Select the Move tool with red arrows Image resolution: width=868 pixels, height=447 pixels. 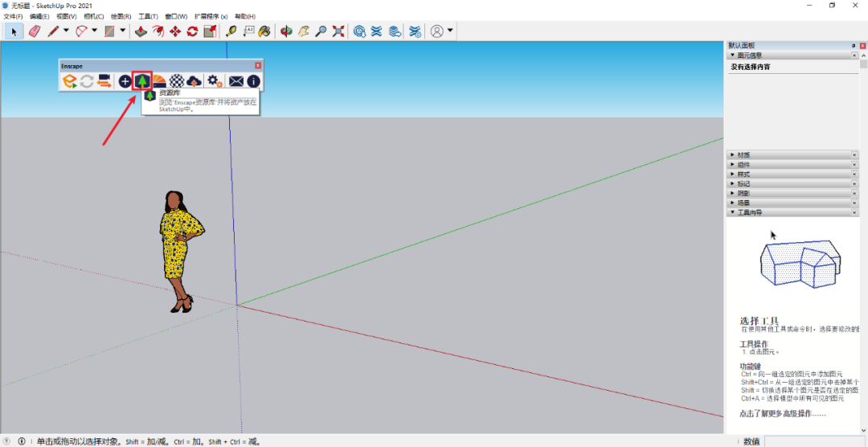175,31
